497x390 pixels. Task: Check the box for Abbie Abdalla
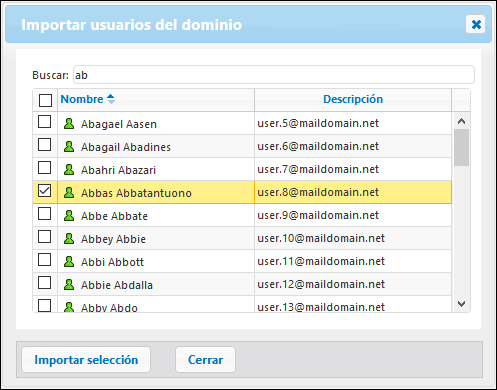(44, 283)
